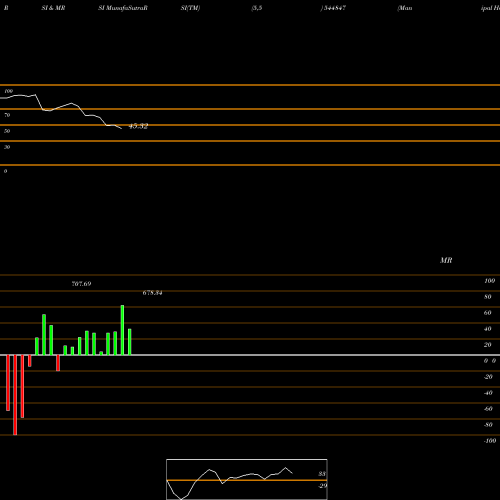Click the -60 label on MR axis
The width and height of the screenshot is (500, 500).
point(488,409)
